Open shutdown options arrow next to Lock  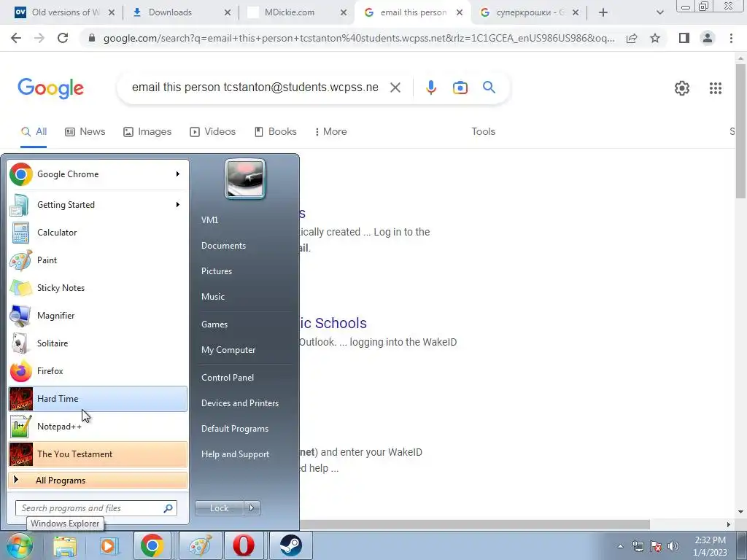click(252, 508)
